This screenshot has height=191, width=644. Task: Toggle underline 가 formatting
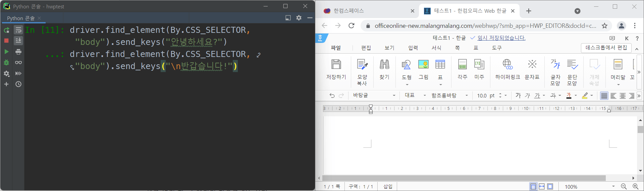tap(537, 95)
